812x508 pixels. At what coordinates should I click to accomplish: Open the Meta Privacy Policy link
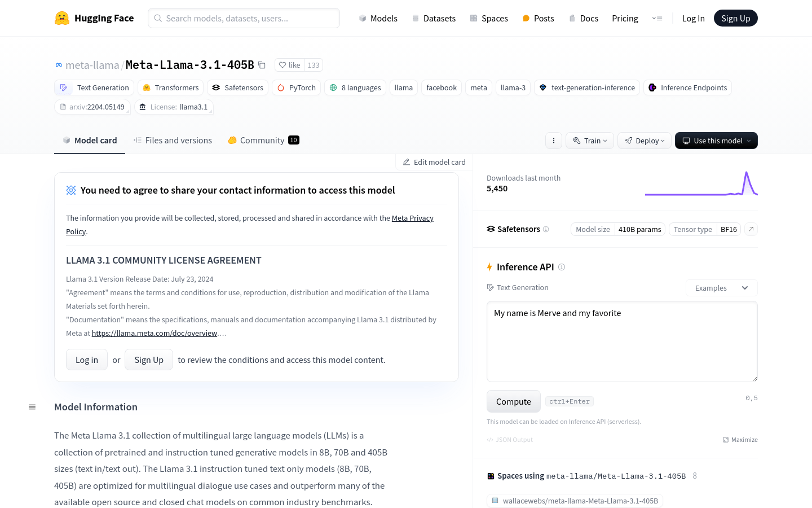tap(412, 218)
